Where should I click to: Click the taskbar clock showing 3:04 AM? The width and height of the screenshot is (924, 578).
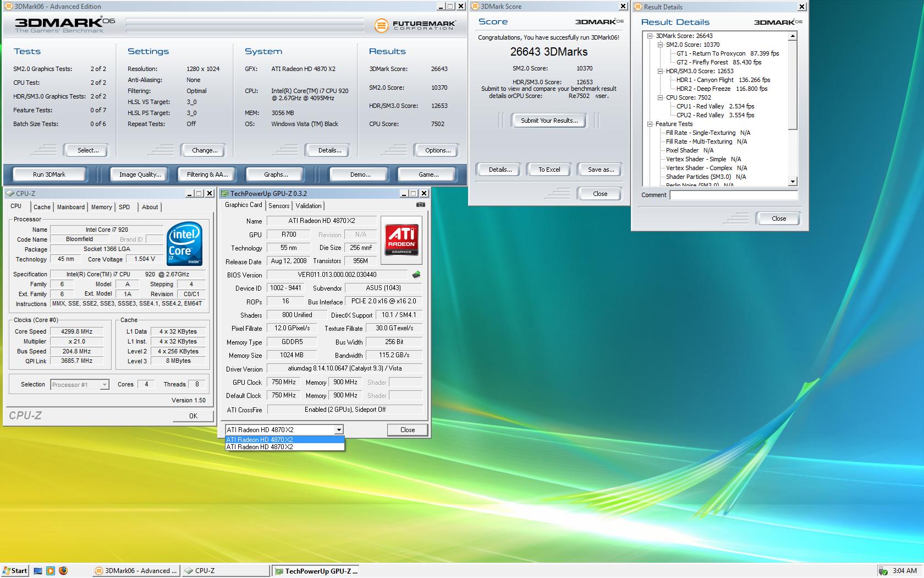click(x=905, y=571)
